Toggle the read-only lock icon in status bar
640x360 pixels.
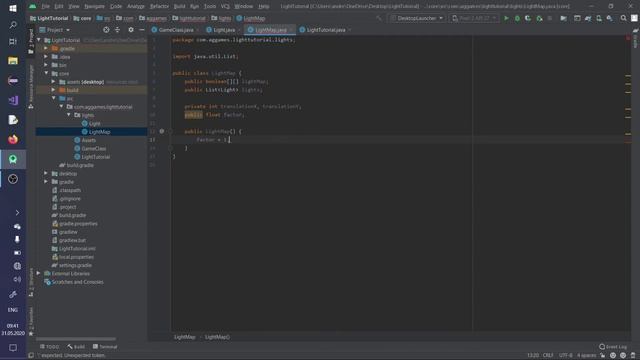pyautogui.click(x=602, y=356)
